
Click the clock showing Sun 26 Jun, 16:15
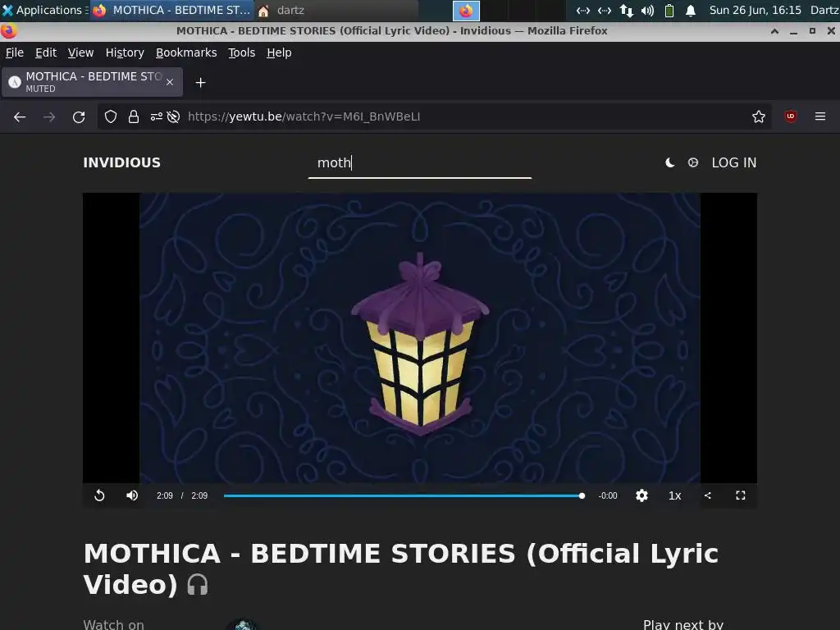(756, 10)
